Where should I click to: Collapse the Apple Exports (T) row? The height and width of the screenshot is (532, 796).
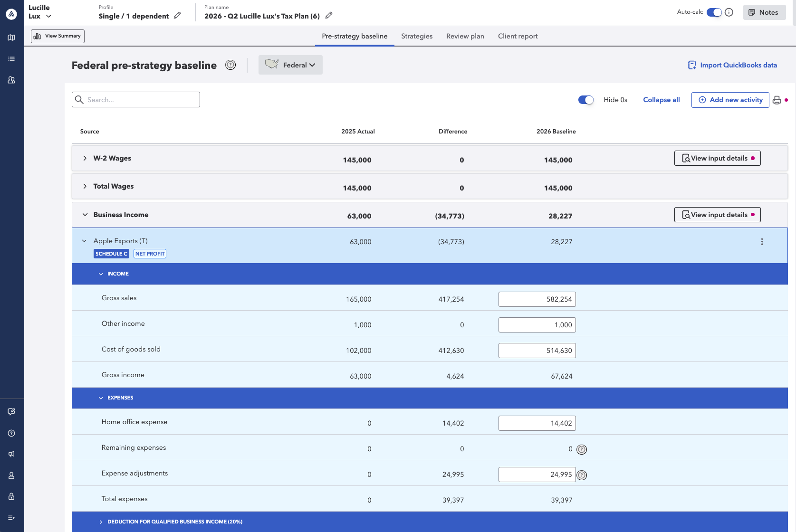click(x=84, y=241)
